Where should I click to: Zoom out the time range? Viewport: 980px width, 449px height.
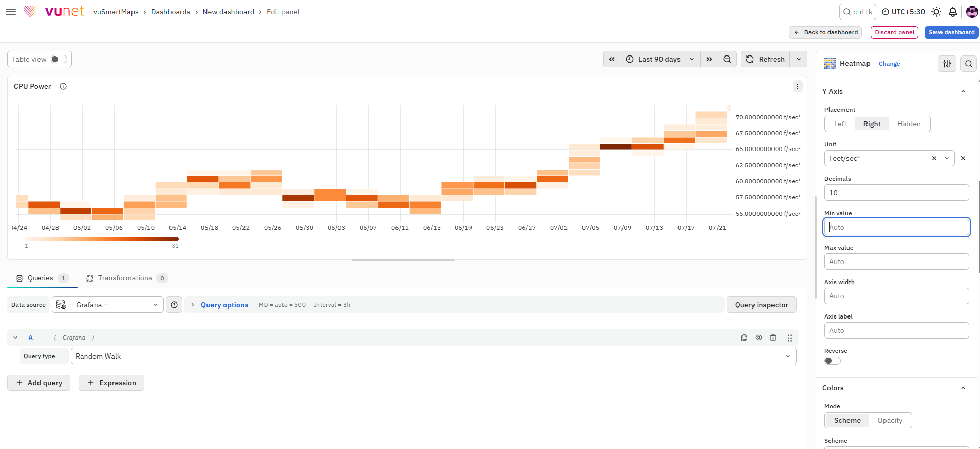tap(727, 59)
